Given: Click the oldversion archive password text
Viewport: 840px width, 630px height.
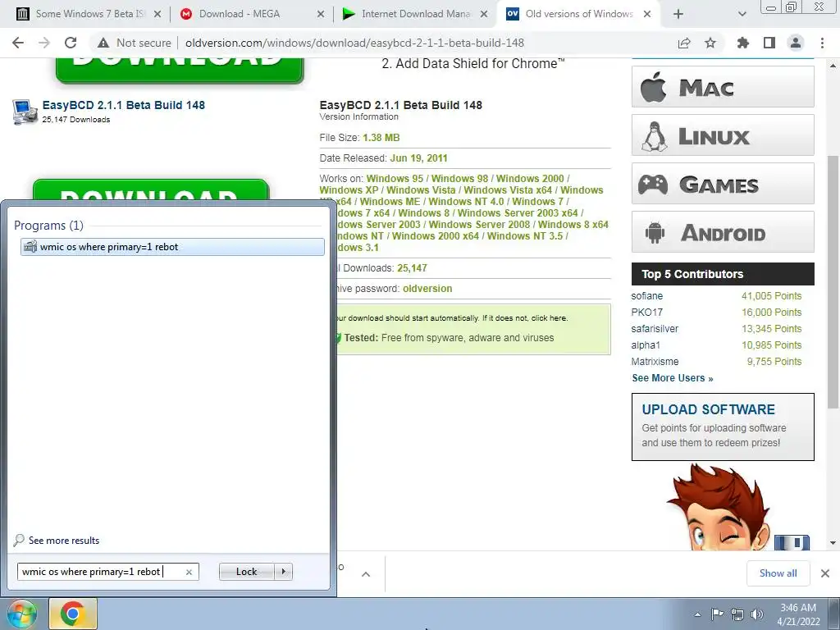Looking at the screenshot, I should tap(427, 288).
